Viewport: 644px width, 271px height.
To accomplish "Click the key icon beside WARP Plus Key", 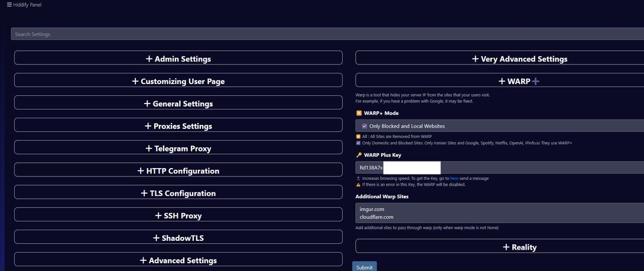I will (x=359, y=155).
